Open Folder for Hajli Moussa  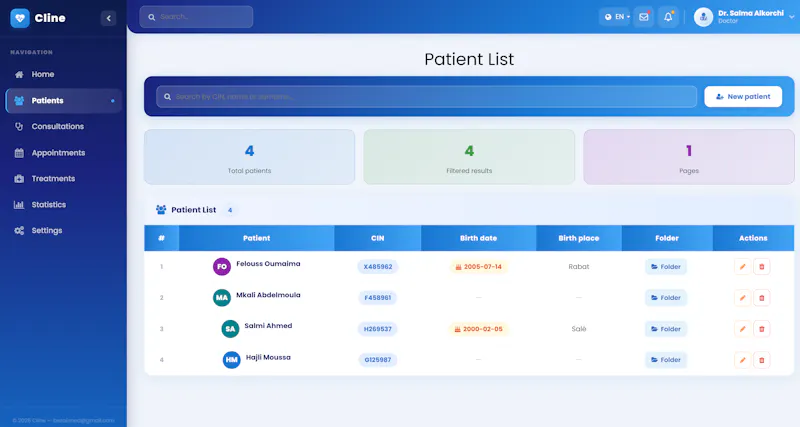pos(666,360)
